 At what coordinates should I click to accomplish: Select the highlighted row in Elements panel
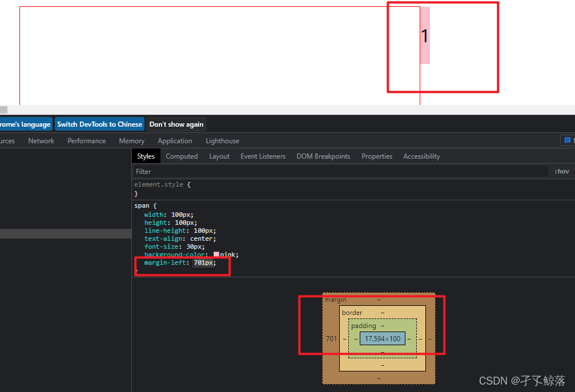pos(66,234)
